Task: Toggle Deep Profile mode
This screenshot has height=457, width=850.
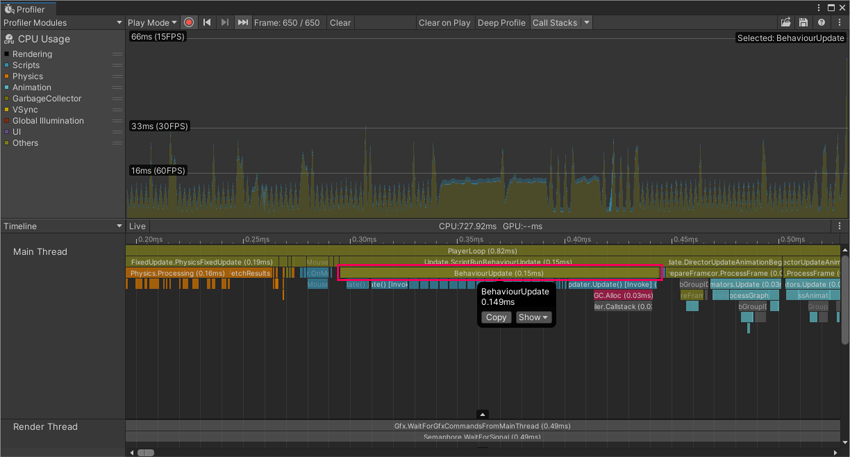Action: (x=501, y=22)
